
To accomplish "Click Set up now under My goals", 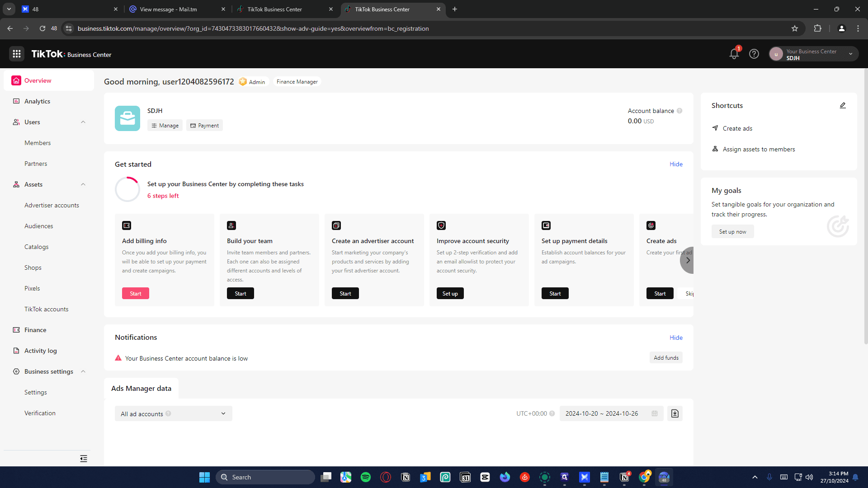I will 733,231.
